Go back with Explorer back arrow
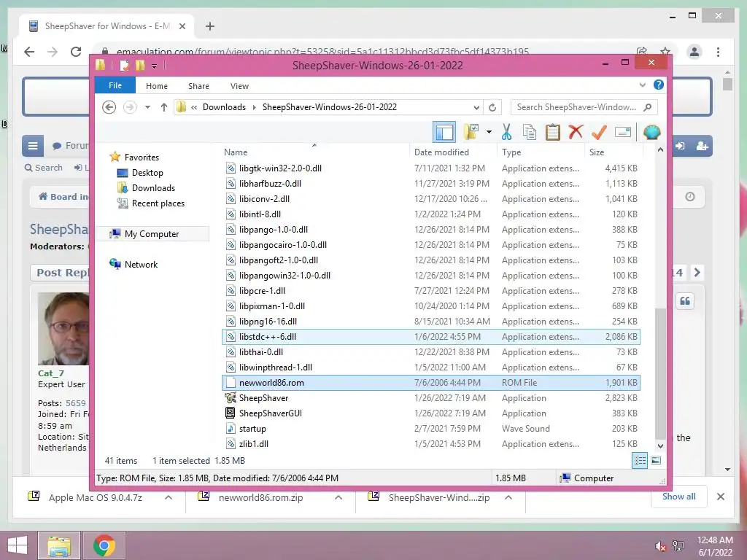 (x=109, y=107)
